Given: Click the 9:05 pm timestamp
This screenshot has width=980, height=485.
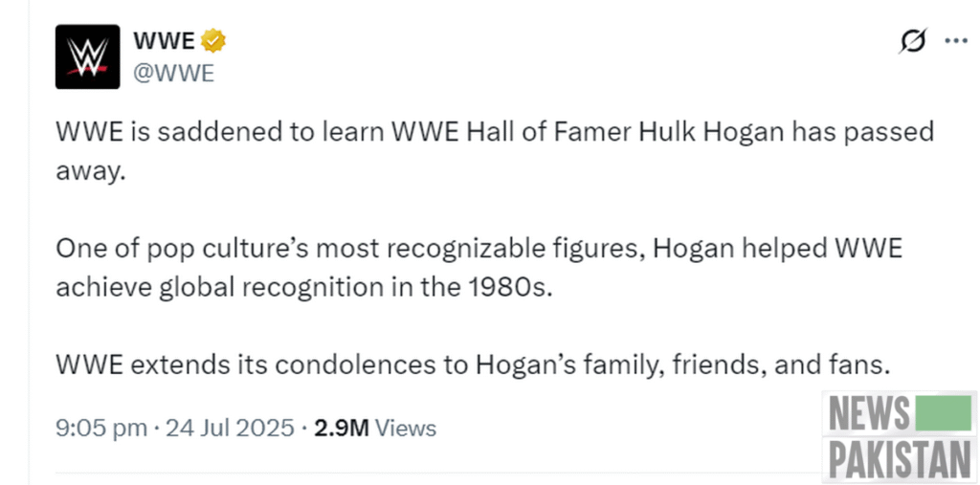Looking at the screenshot, I should tap(101, 429).
